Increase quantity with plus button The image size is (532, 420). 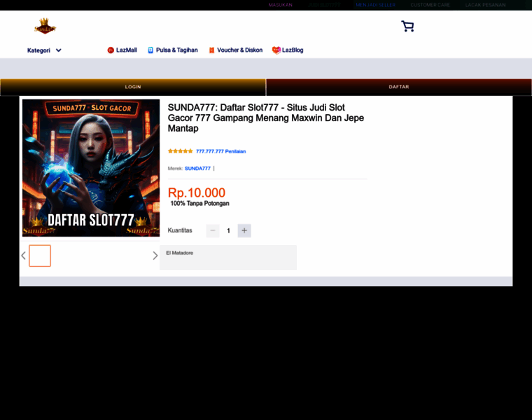tap(244, 231)
